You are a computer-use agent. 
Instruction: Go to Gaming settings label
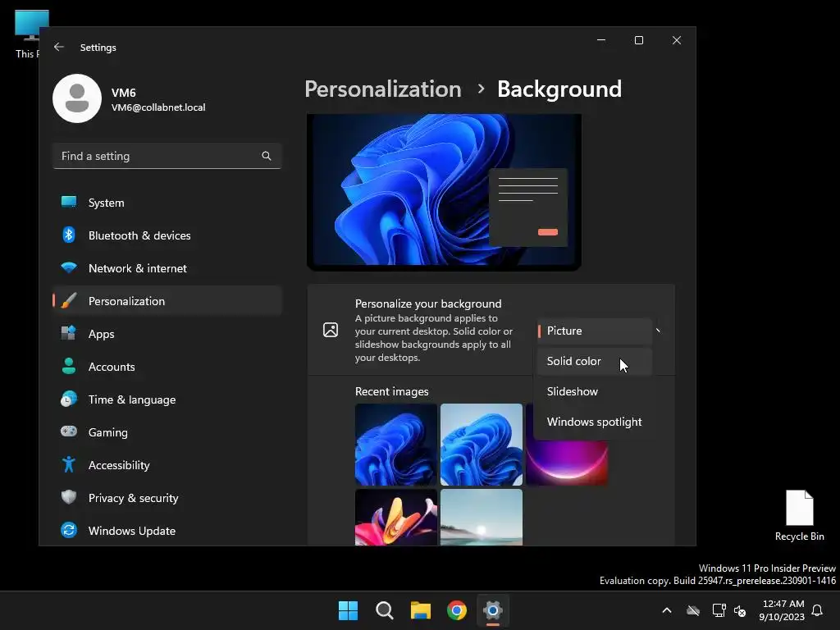tap(107, 432)
